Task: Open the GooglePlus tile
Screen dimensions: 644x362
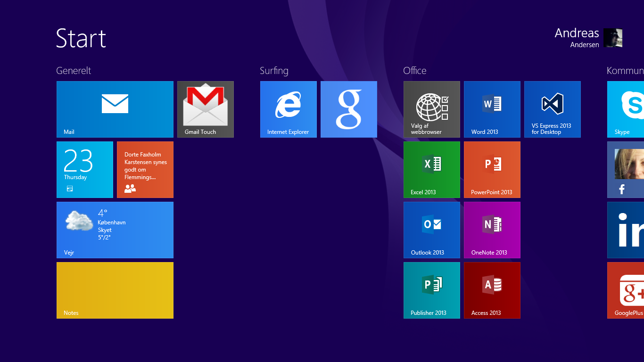Action: coord(626,290)
